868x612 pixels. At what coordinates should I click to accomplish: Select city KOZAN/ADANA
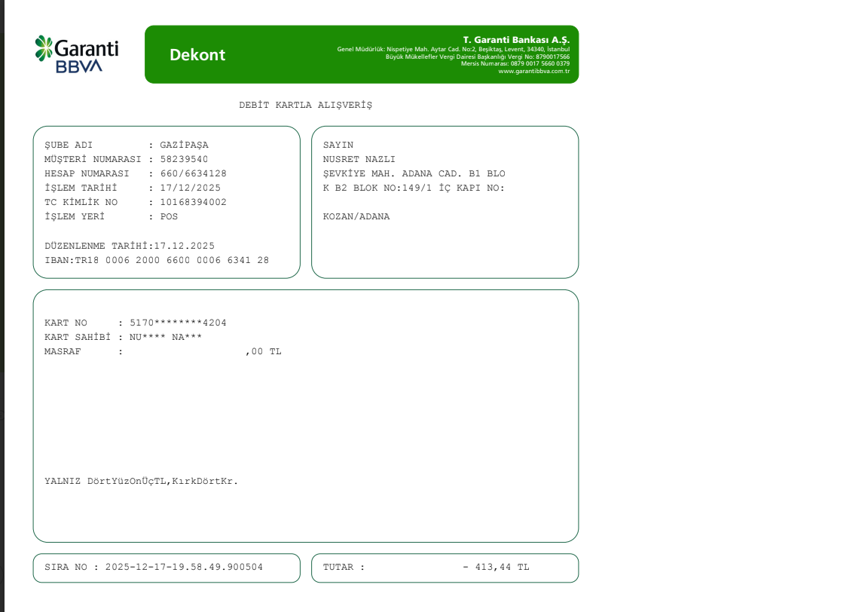pyautogui.click(x=356, y=216)
